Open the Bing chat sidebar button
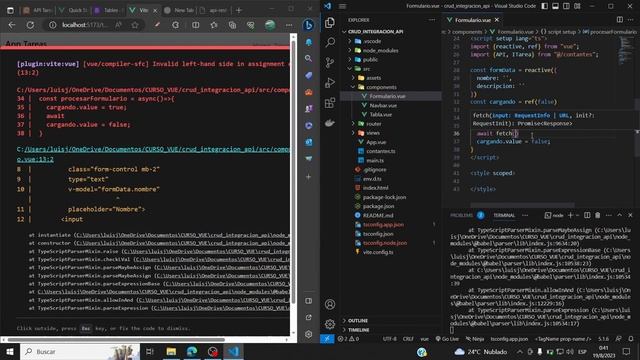Image resolution: width=640 pixels, height=360 pixels. 309,25
